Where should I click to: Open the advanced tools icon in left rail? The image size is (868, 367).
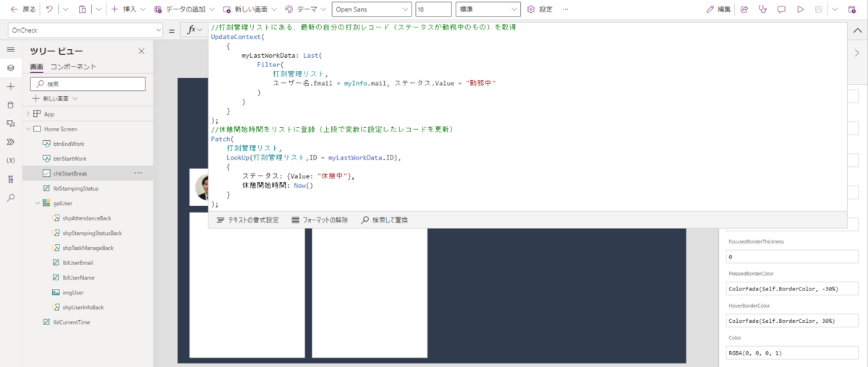coord(11,179)
